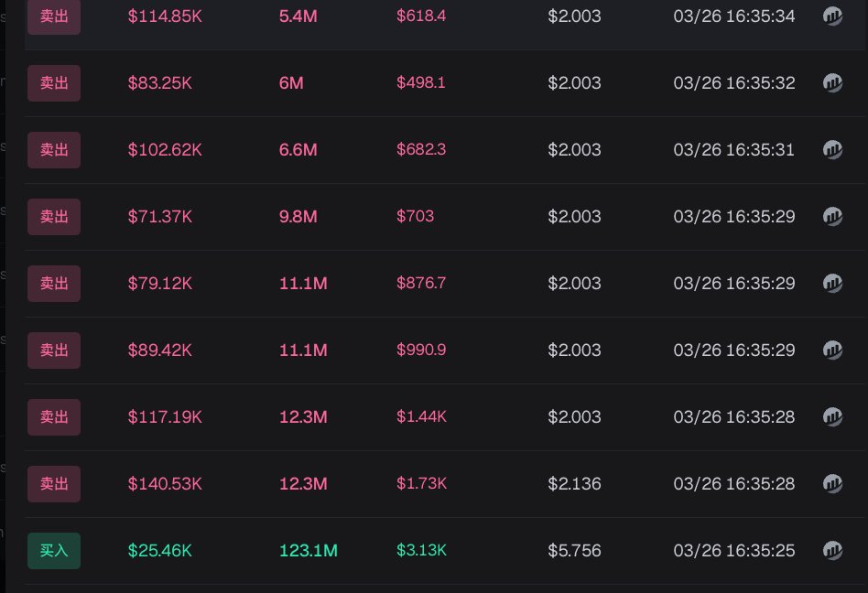Click timestamp 16:35:29 in the $876.7 row
868x593 pixels.
coord(734,283)
